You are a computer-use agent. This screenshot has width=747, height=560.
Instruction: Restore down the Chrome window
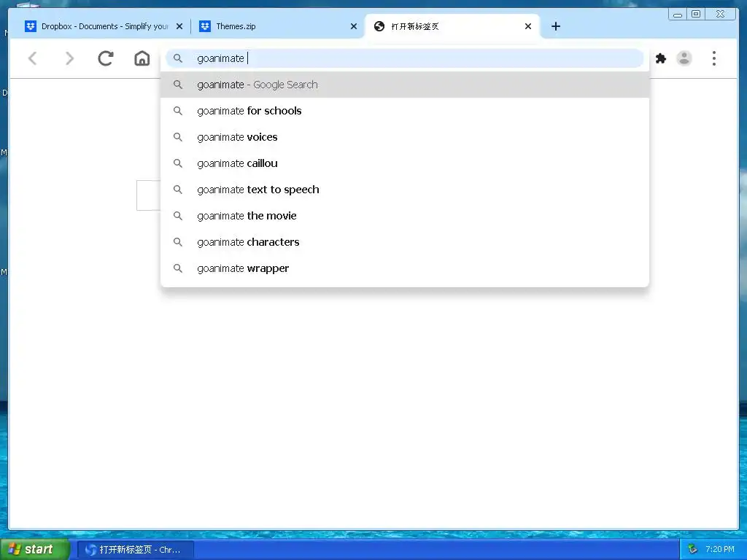[695, 15]
